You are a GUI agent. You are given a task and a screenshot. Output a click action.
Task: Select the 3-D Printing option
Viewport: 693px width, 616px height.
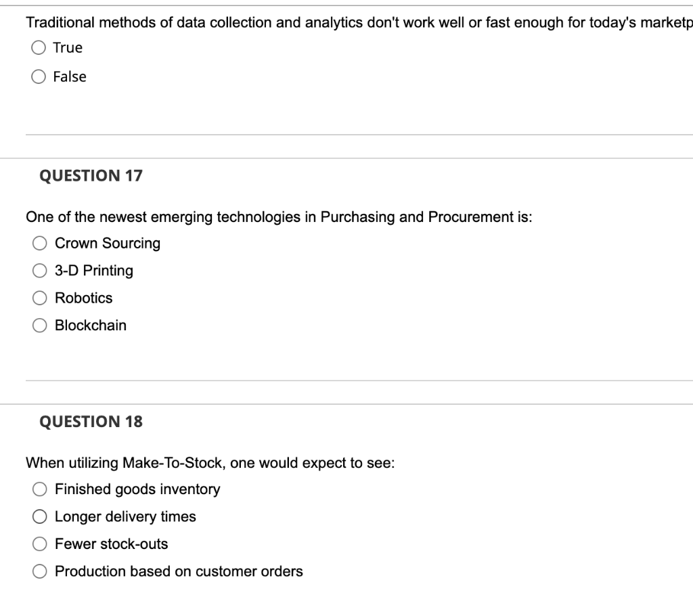tap(39, 271)
